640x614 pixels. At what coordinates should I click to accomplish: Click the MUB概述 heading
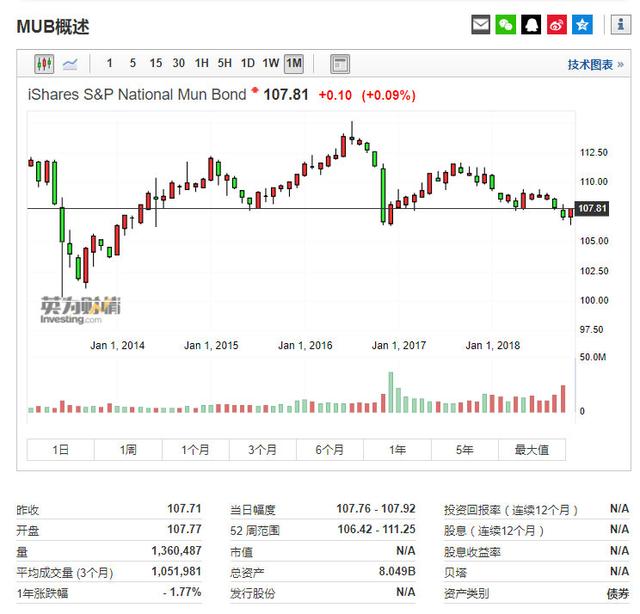(x=53, y=27)
